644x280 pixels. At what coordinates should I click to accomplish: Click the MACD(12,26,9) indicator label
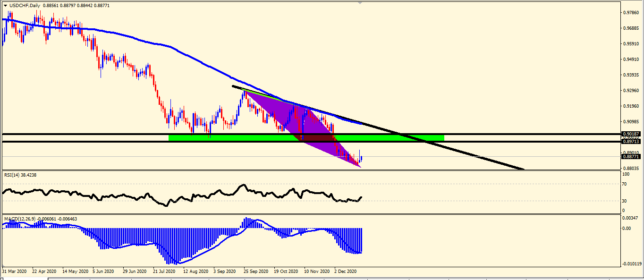click(41, 219)
